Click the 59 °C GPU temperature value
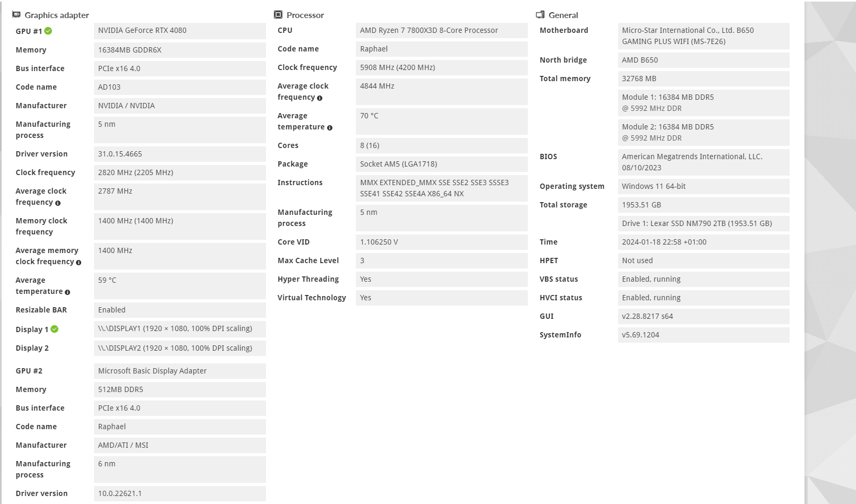 coord(180,285)
